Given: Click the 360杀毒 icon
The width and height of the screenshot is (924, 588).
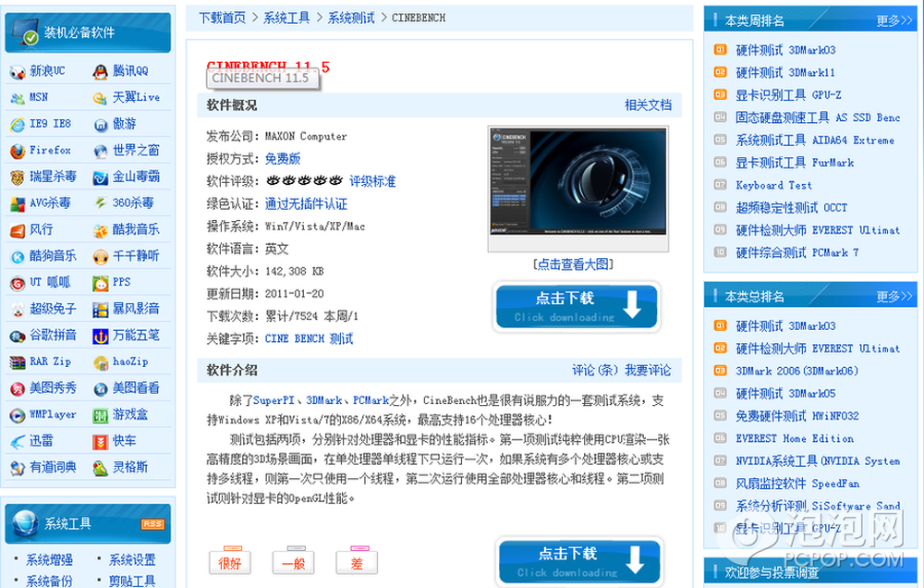Looking at the screenshot, I should 101,204.
